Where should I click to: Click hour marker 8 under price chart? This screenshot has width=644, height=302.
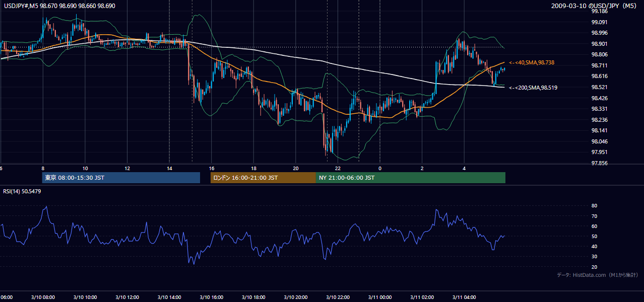click(x=43, y=168)
